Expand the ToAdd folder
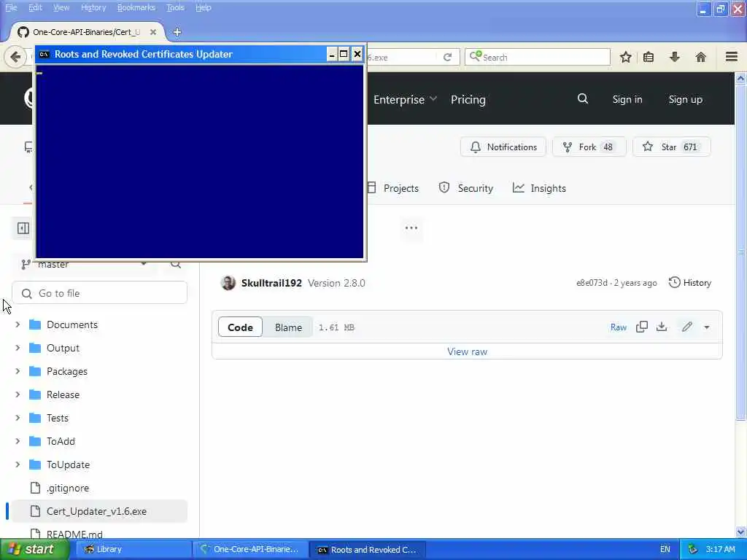 (x=18, y=441)
